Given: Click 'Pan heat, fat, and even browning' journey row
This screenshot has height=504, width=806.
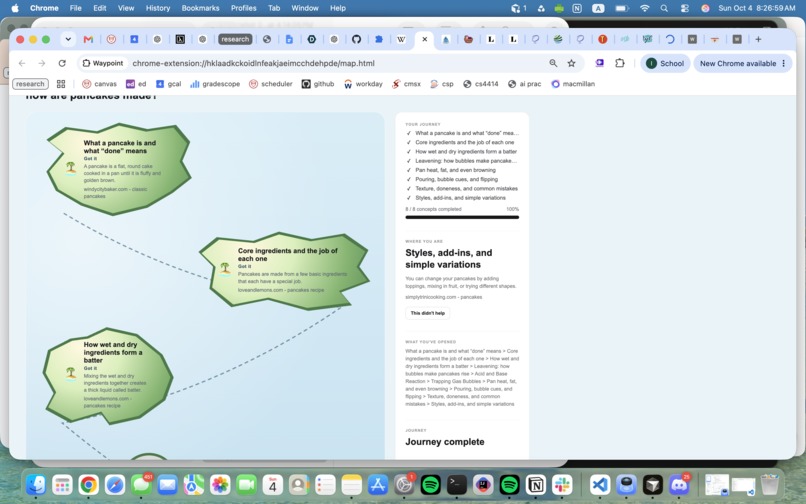Looking at the screenshot, I should 462,170.
